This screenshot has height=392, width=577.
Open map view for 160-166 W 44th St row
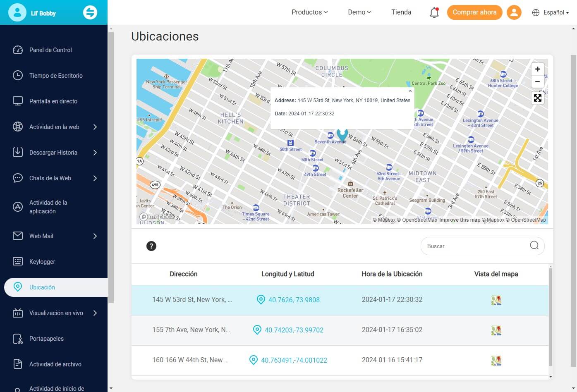(x=496, y=361)
